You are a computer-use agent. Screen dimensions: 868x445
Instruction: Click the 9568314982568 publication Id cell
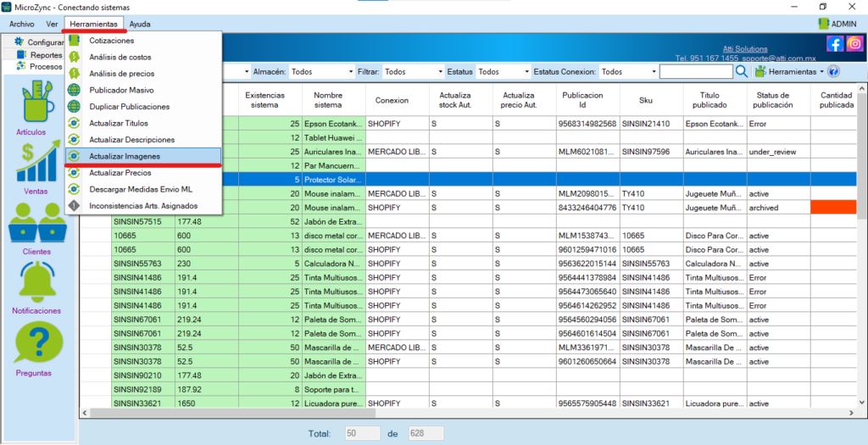point(588,124)
